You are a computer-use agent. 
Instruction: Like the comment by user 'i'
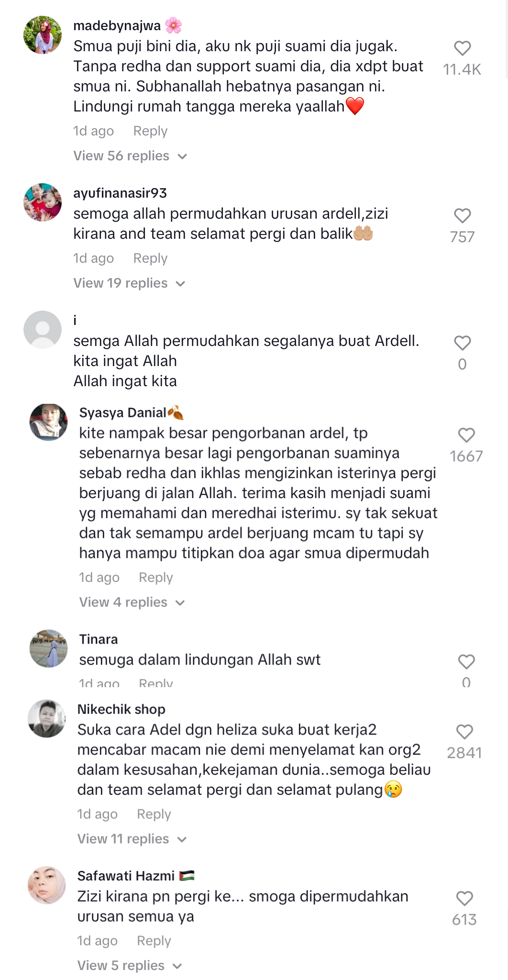(x=462, y=343)
